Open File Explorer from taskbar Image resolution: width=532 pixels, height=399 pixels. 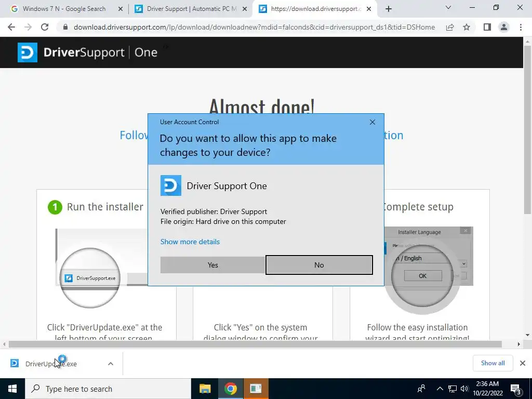205,389
